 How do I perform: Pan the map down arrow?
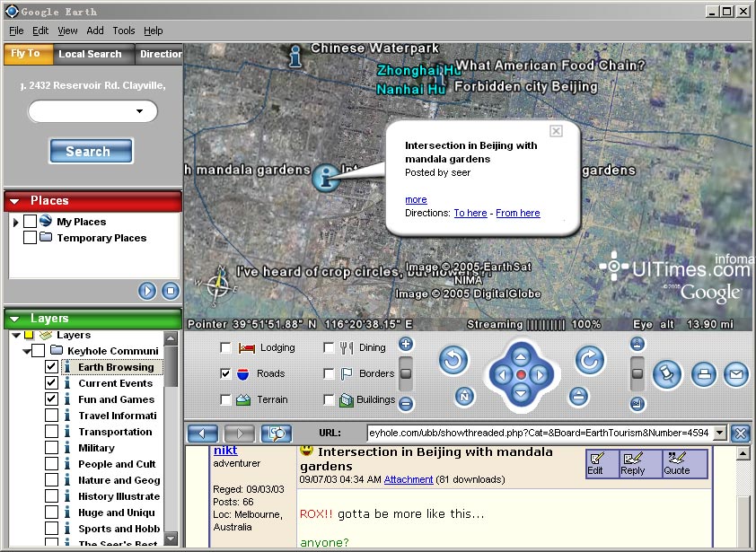click(x=521, y=393)
